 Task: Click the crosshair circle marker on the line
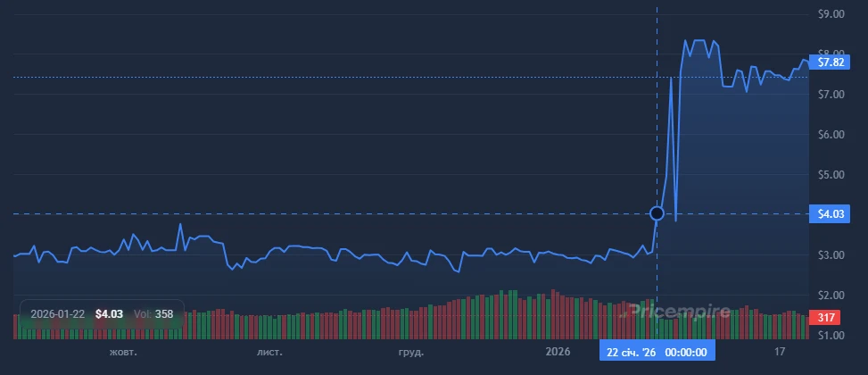(x=657, y=213)
